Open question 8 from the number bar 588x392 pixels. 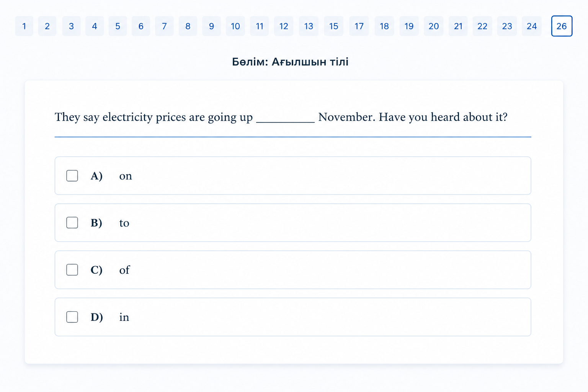188,26
